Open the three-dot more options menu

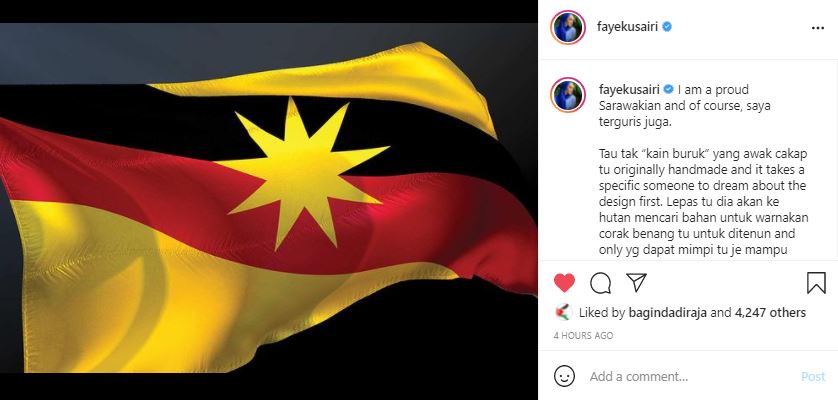tap(818, 28)
